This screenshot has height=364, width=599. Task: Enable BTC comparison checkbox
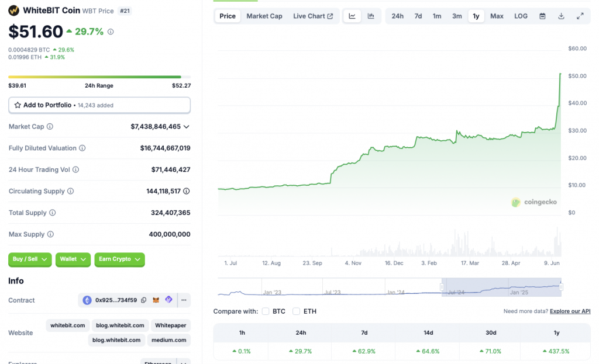pos(266,311)
